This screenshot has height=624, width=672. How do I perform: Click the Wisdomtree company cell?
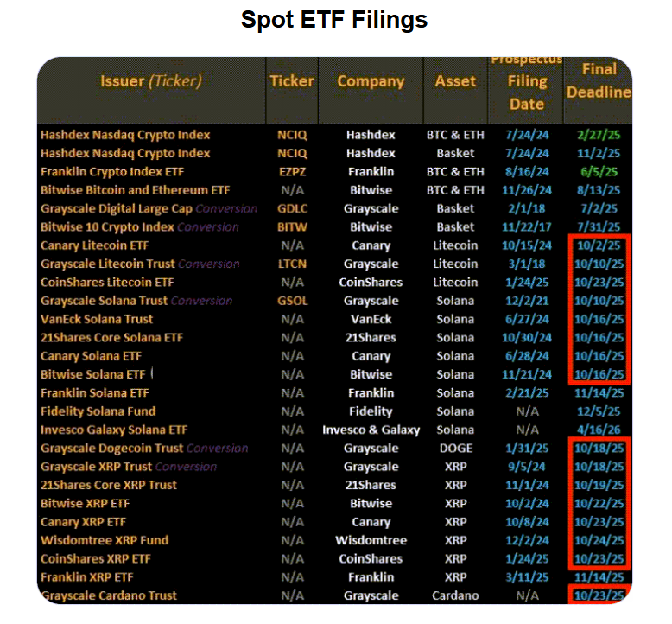coord(371,540)
